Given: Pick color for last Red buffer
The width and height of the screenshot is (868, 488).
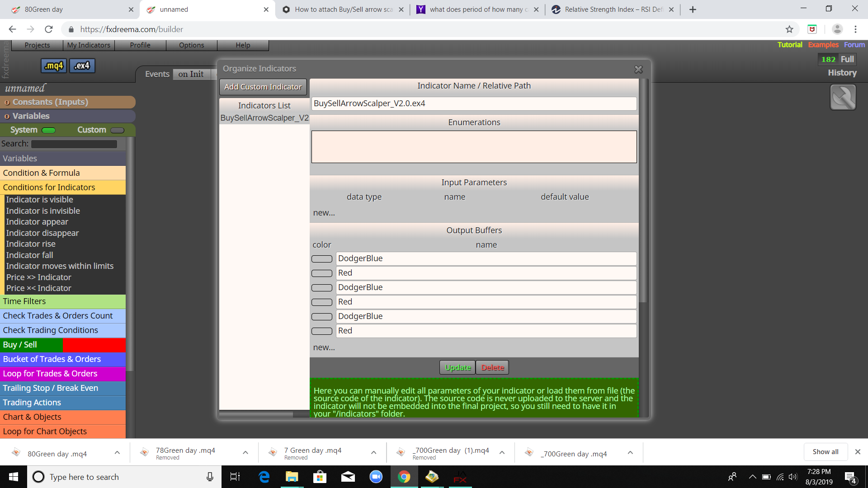Looking at the screenshot, I should point(322,331).
